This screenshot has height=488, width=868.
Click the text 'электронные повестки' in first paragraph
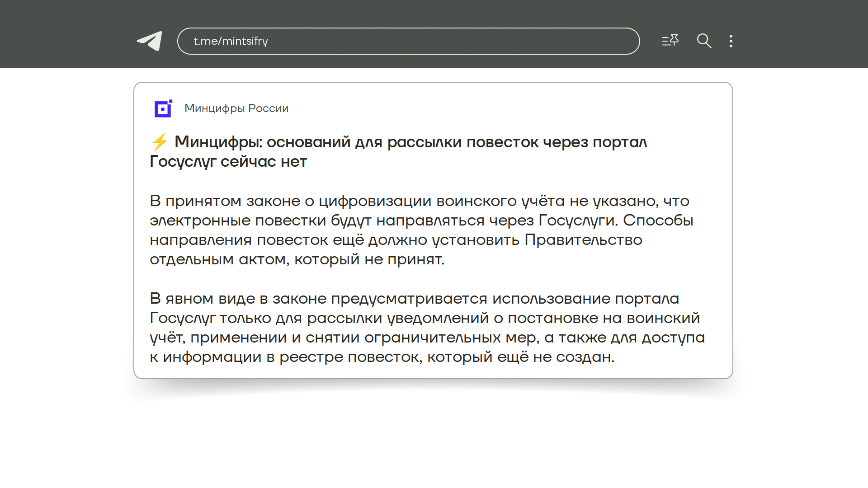pyautogui.click(x=238, y=221)
